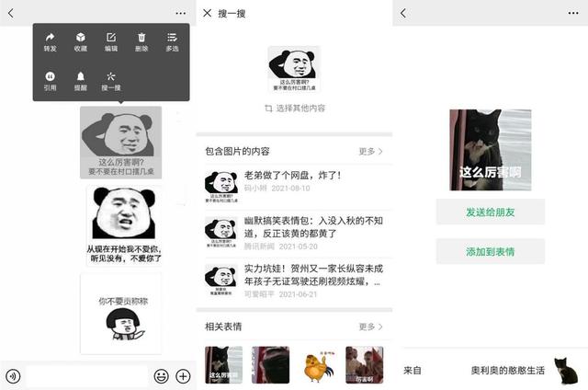Choose the 多选 multi-select icon
Viewport: 588px width, 390px height.
click(172, 42)
